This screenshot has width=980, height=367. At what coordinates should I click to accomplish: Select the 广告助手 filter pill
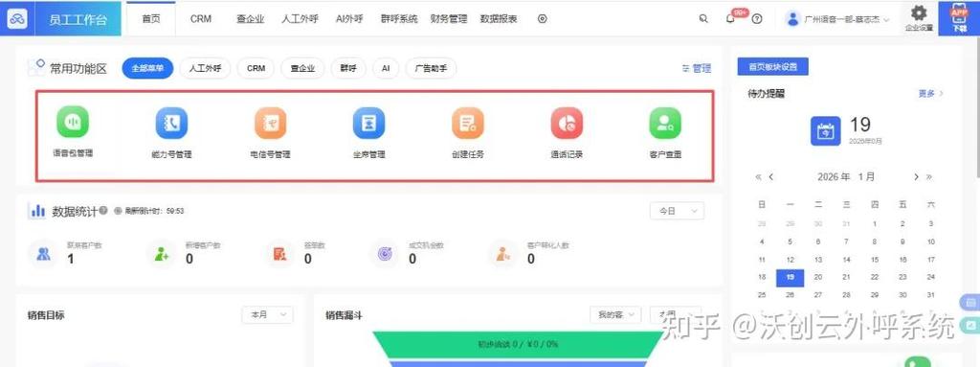[x=431, y=68]
